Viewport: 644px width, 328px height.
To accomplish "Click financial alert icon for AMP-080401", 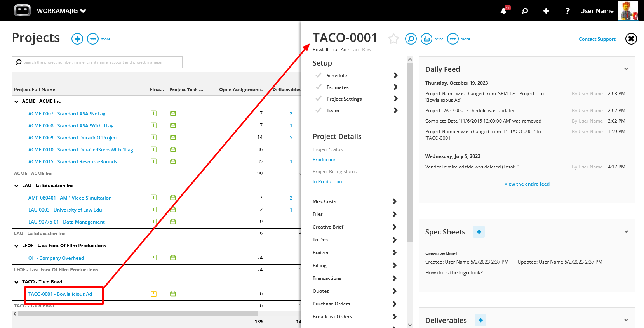I will pyautogui.click(x=153, y=198).
